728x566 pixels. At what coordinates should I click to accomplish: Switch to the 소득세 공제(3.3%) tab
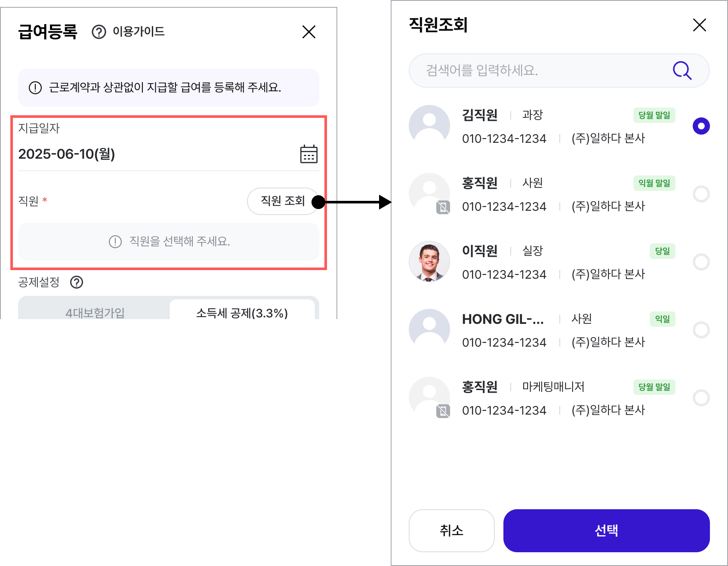tap(242, 310)
